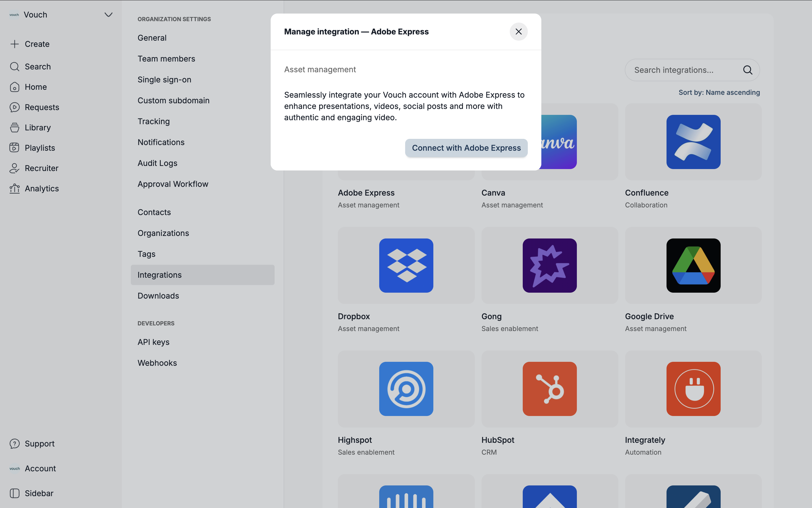
Task: Open Account via the vouch avatar
Action: [14, 468]
